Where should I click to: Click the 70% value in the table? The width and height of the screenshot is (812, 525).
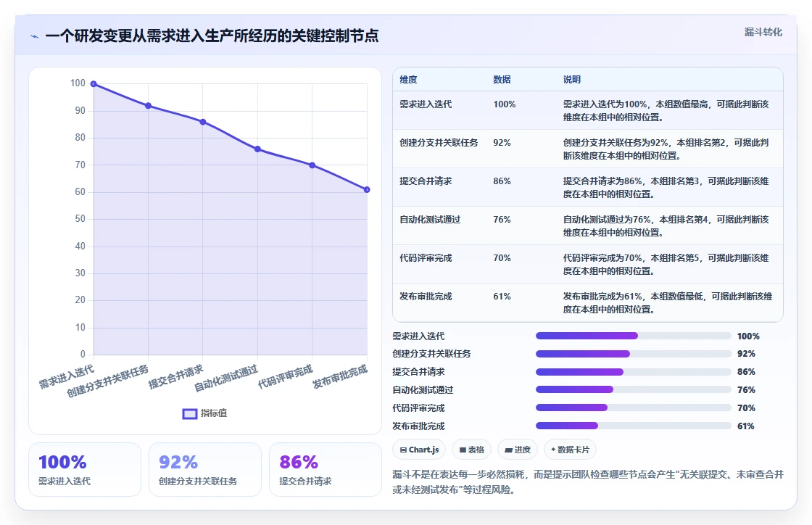pos(502,258)
